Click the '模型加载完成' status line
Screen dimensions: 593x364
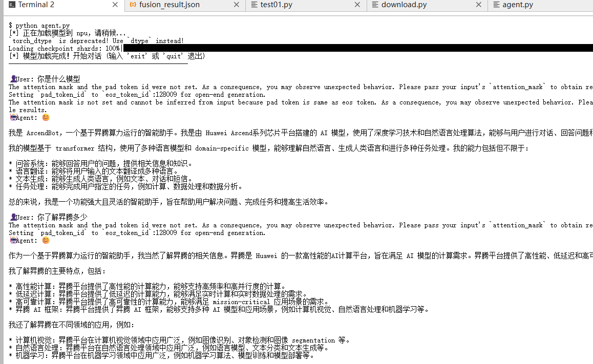pyautogui.click(x=107, y=56)
